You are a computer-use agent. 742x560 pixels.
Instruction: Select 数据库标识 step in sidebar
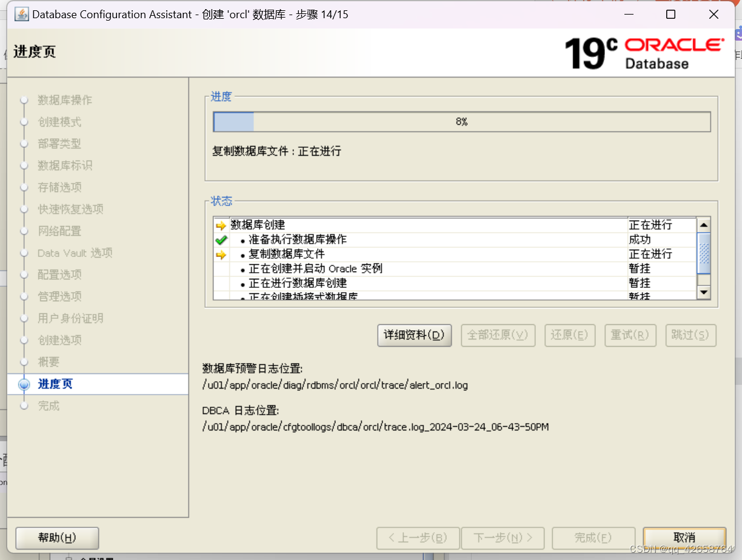click(x=65, y=165)
